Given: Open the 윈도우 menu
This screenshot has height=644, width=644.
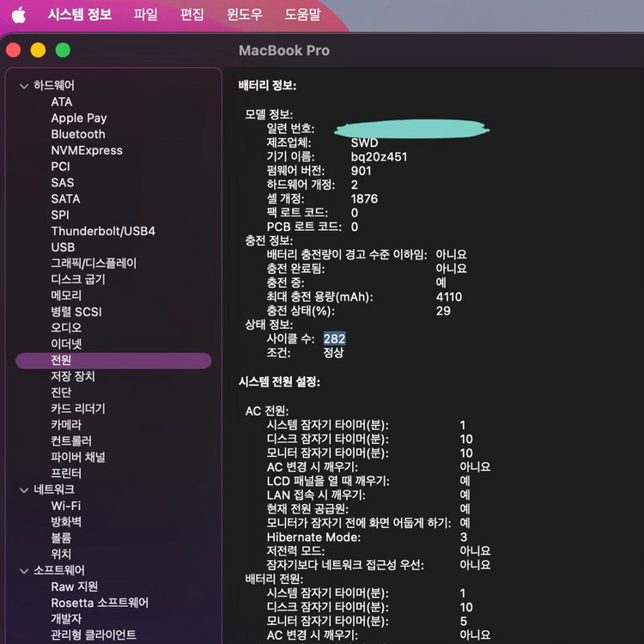Looking at the screenshot, I should coord(245,15).
